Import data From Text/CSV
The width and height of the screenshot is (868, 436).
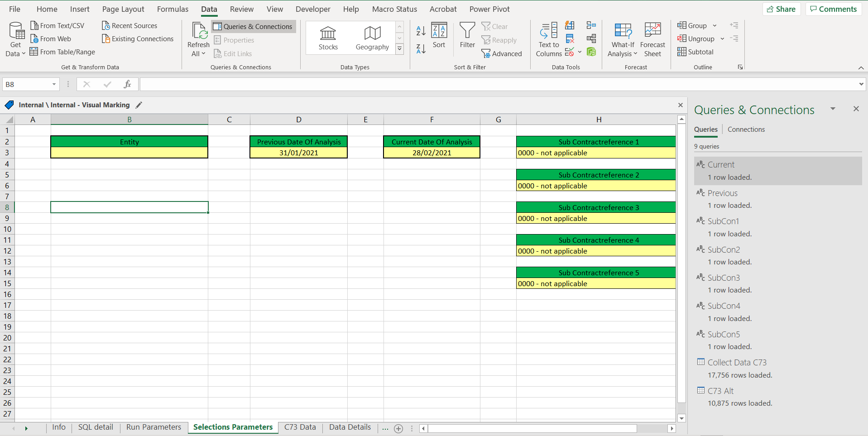point(58,26)
